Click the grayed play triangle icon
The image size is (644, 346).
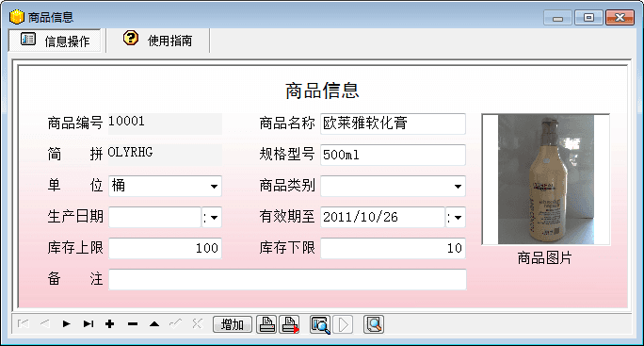point(344,324)
